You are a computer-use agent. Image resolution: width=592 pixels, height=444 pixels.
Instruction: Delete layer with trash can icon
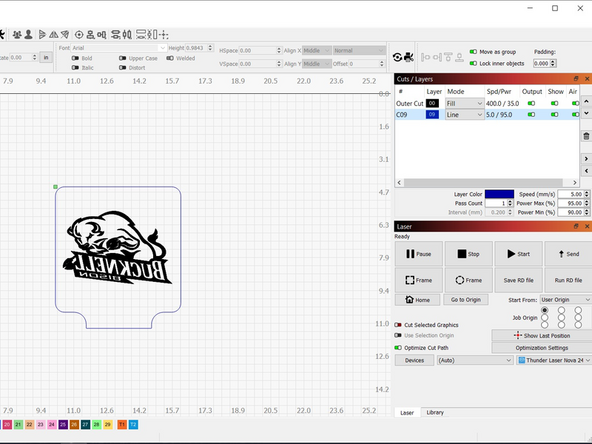tap(586, 136)
